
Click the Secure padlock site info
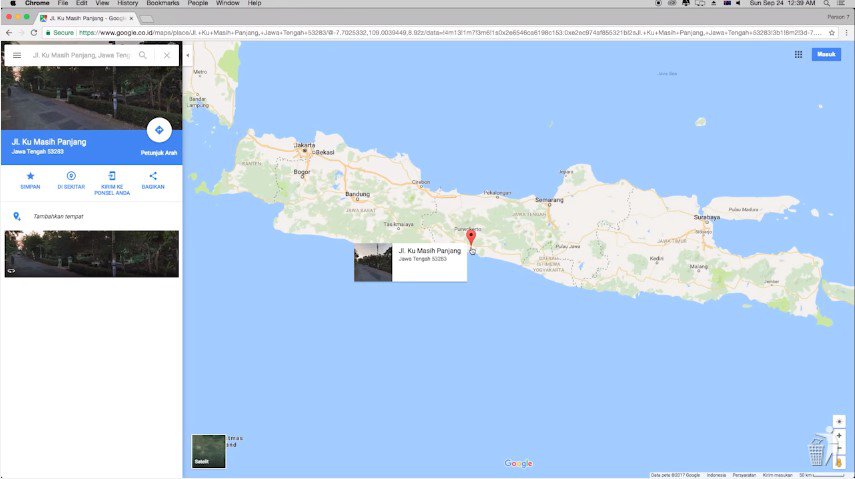(x=59, y=33)
